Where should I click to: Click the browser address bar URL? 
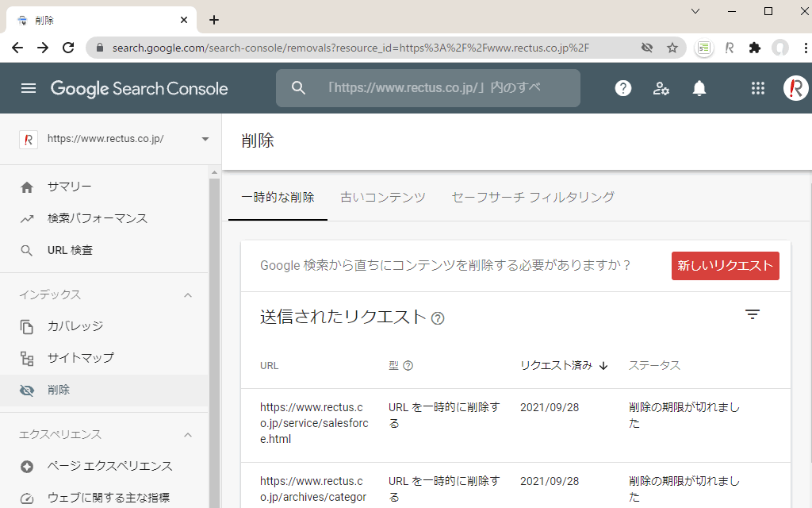pyautogui.click(x=350, y=48)
